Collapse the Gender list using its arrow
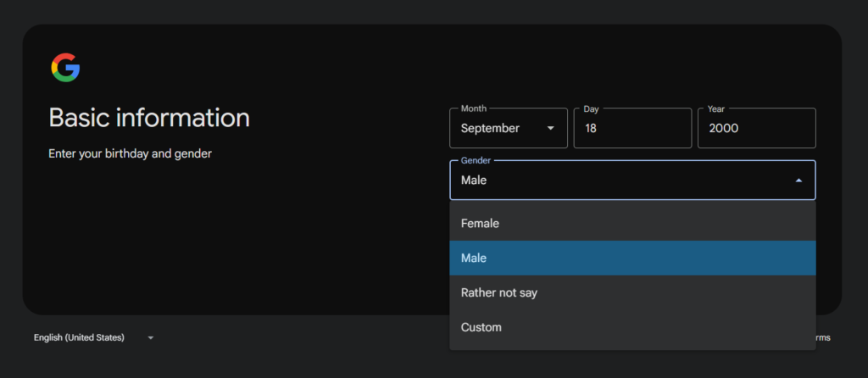Viewport: 868px width, 378px height. click(x=798, y=181)
